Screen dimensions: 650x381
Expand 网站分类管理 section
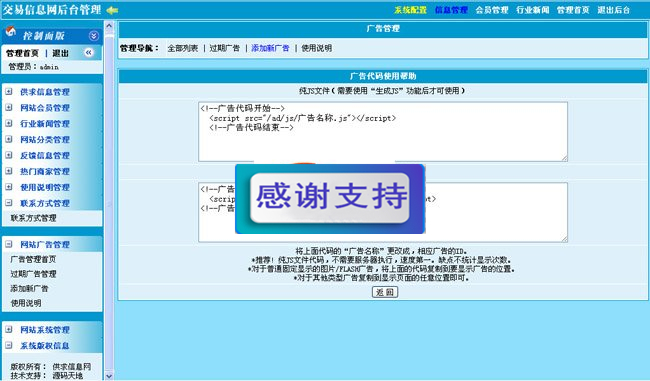tap(9, 139)
